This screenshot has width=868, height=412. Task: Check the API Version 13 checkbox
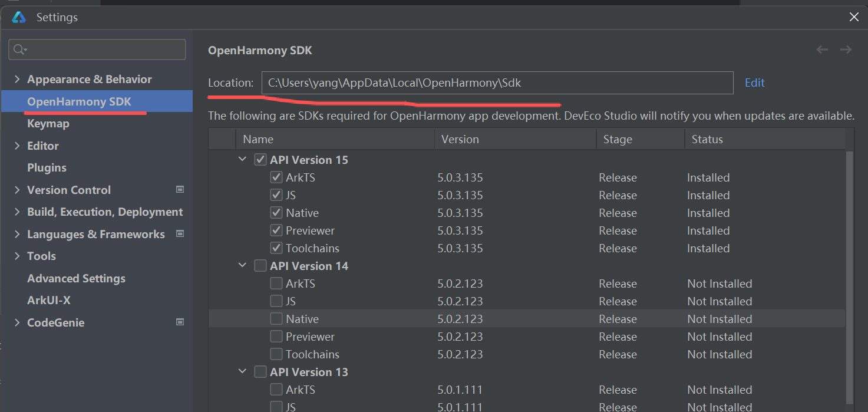point(260,372)
